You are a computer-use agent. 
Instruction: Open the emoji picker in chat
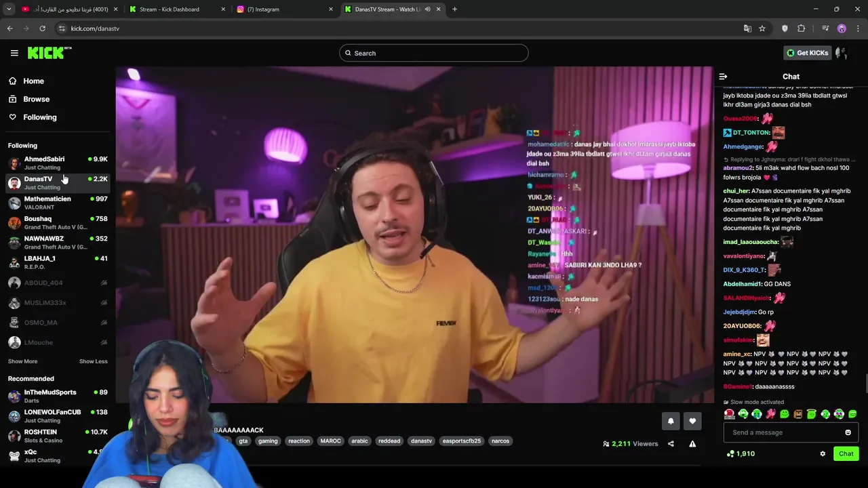point(848,432)
